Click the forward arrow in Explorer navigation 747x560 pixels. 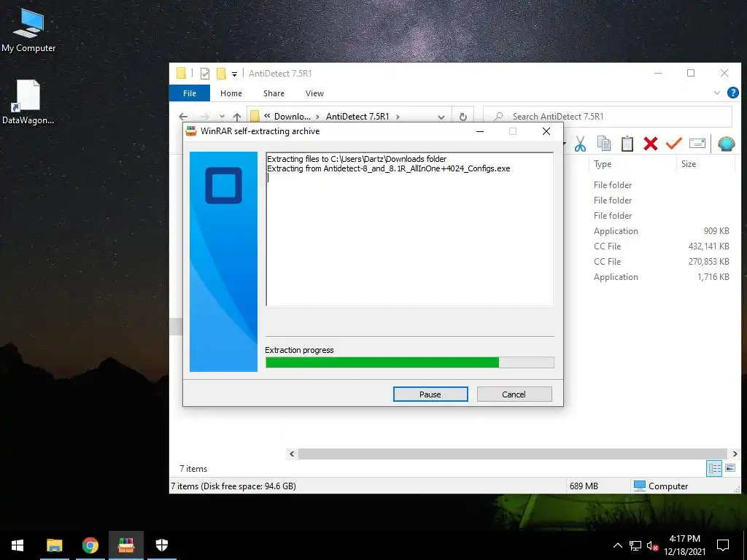click(x=205, y=117)
